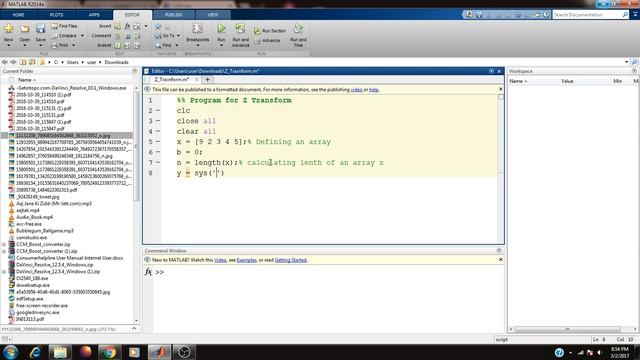This screenshot has width=640, height=360.
Task: Switch to the PLOTS tab
Action: pyautogui.click(x=56, y=15)
